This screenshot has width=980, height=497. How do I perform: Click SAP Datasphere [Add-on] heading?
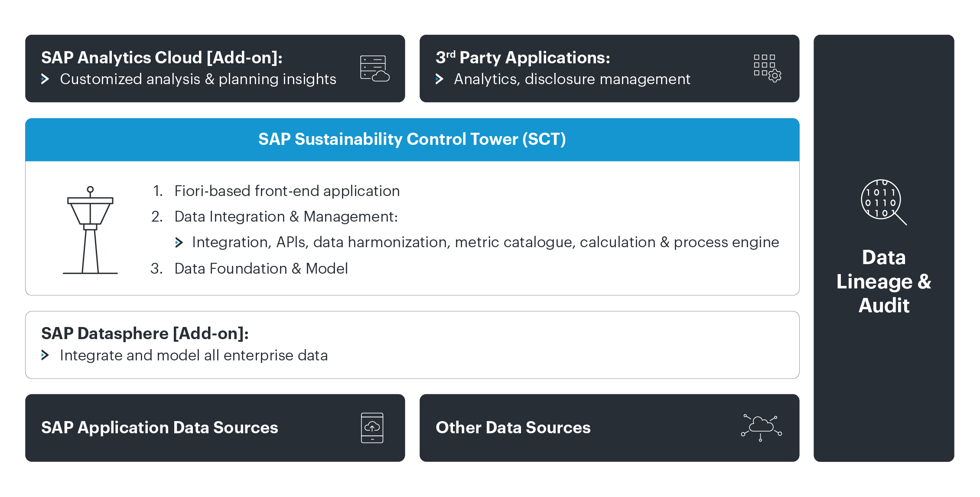coord(145,334)
